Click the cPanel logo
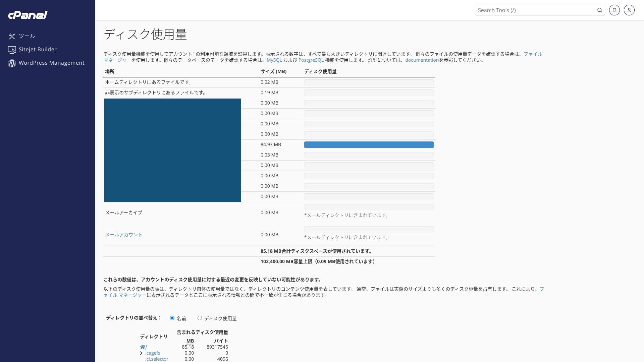Image resolution: width=644 pixels, height=362 pixels. coord(28,15)
